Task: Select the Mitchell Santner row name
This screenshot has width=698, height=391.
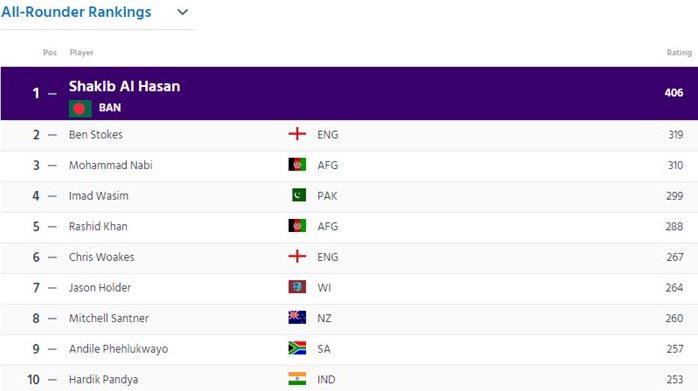Action: pyautogui.click(x=109, y=318)
